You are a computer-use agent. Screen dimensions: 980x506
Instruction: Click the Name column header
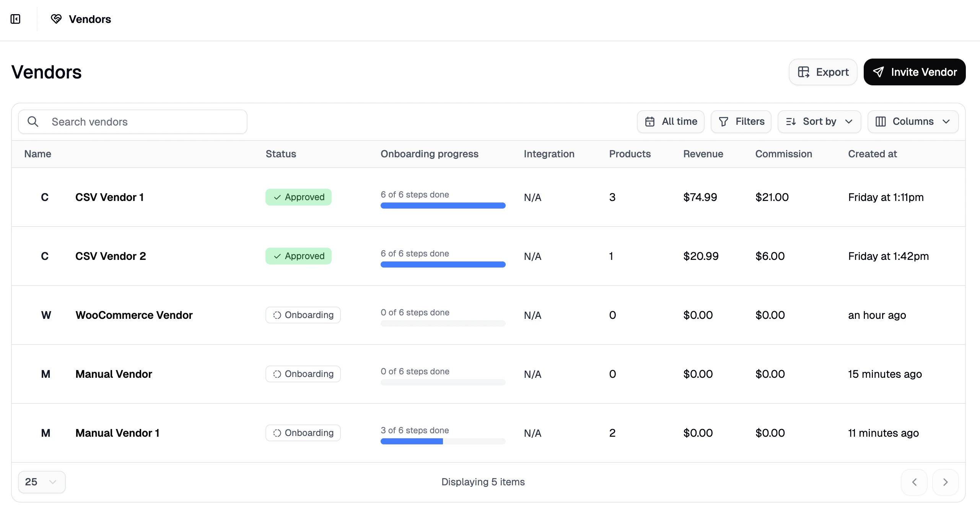coord(37,154)
